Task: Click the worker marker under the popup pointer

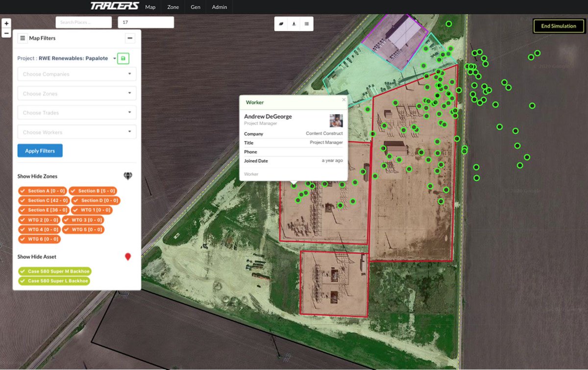Action: click(294, 186)
